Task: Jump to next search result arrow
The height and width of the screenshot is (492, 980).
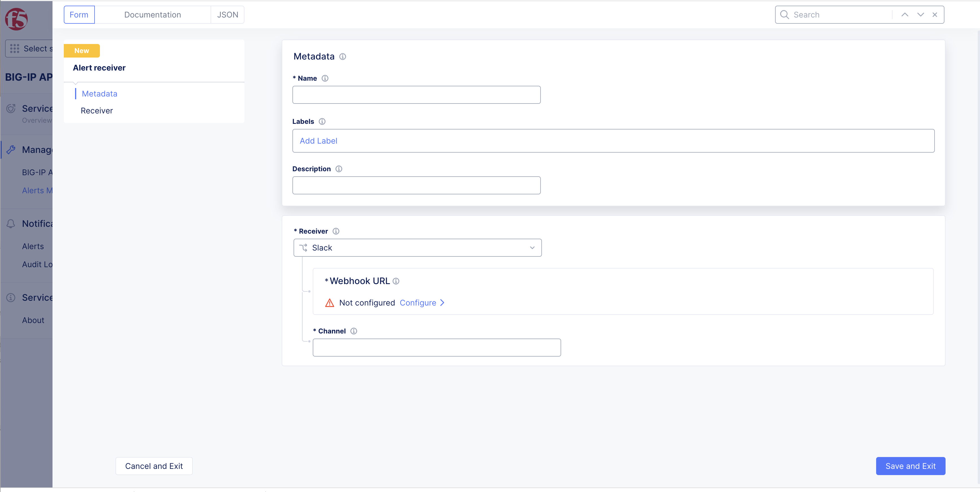Action: [x=920, y=15]
